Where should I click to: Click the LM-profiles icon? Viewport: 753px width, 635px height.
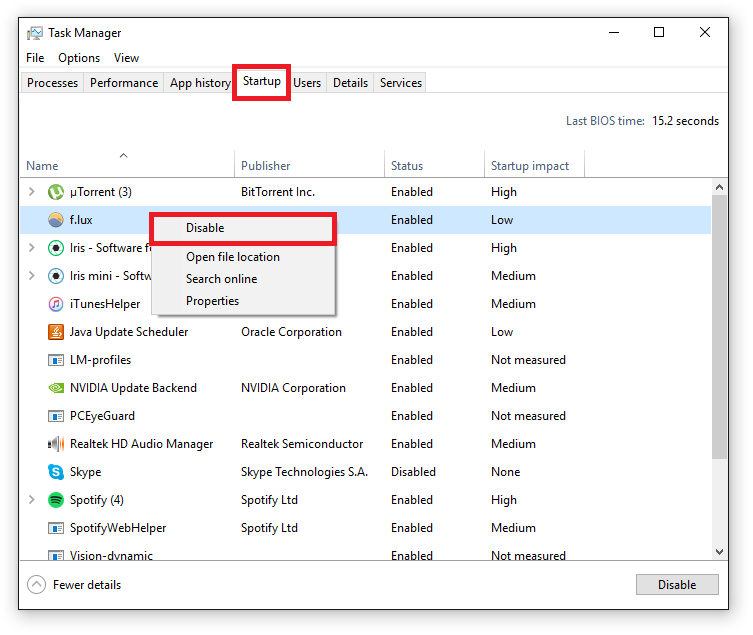[56, 360]
